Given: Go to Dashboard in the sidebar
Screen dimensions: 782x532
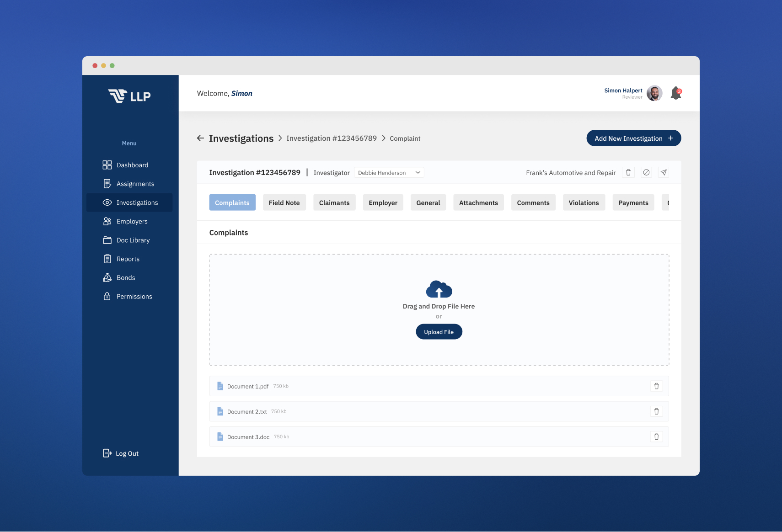Looking at the screenshot, I should click(132, 165).
